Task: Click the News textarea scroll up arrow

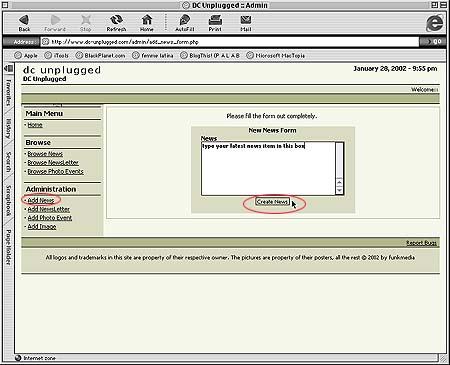Action: (339, 182)
